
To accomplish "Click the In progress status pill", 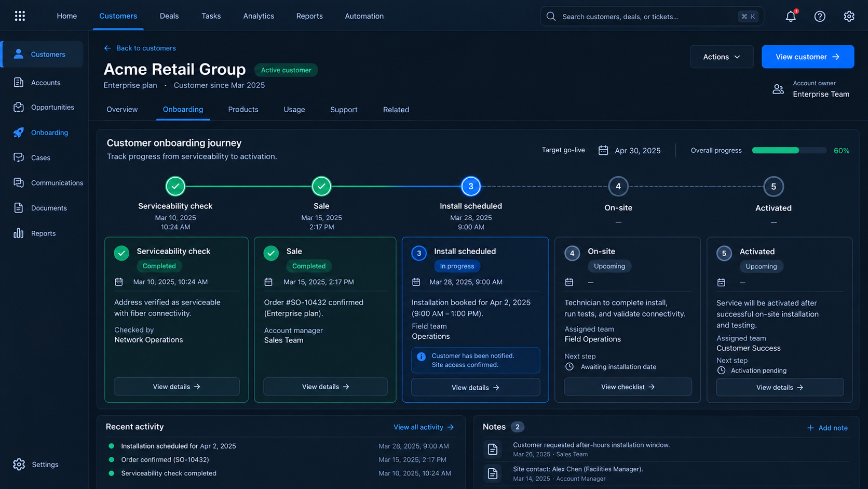I will (x=457, y=266).
